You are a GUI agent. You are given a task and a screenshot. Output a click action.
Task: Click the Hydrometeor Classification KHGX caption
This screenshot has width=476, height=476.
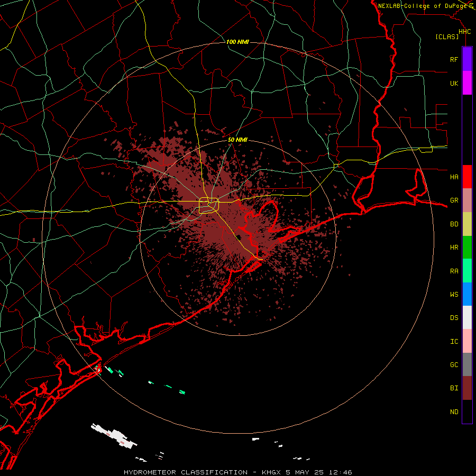point(237,472)
